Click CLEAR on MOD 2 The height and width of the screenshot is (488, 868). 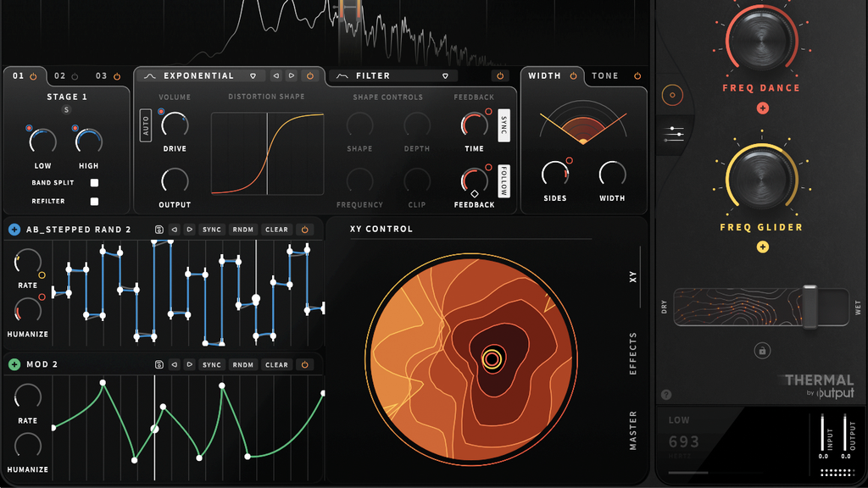click(276, 364)
